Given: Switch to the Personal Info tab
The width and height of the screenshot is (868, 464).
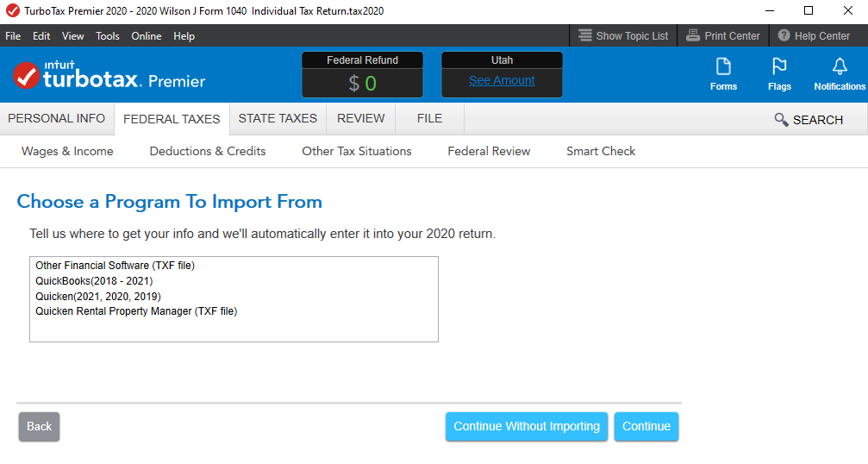Looking at the screenshot, I should [x=57, y=118].
